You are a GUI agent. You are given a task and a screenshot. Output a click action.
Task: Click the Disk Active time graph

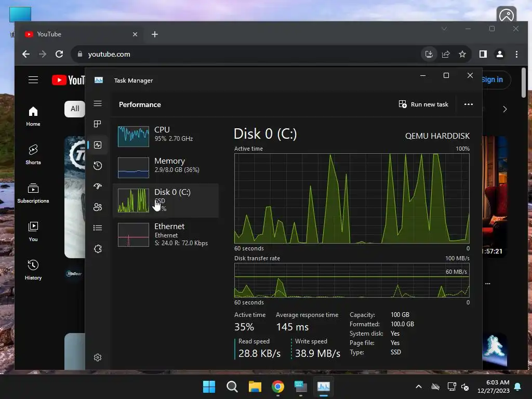coord(352,198)
